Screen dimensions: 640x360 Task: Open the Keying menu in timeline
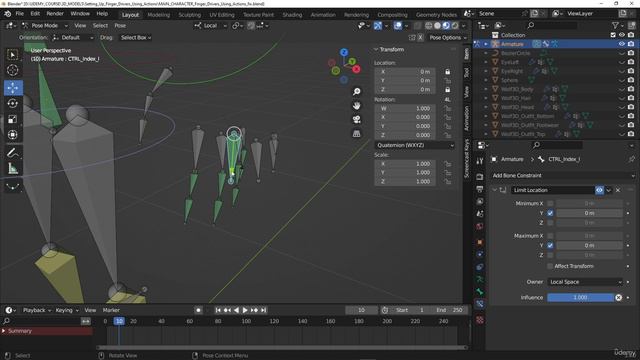[67, 310]
